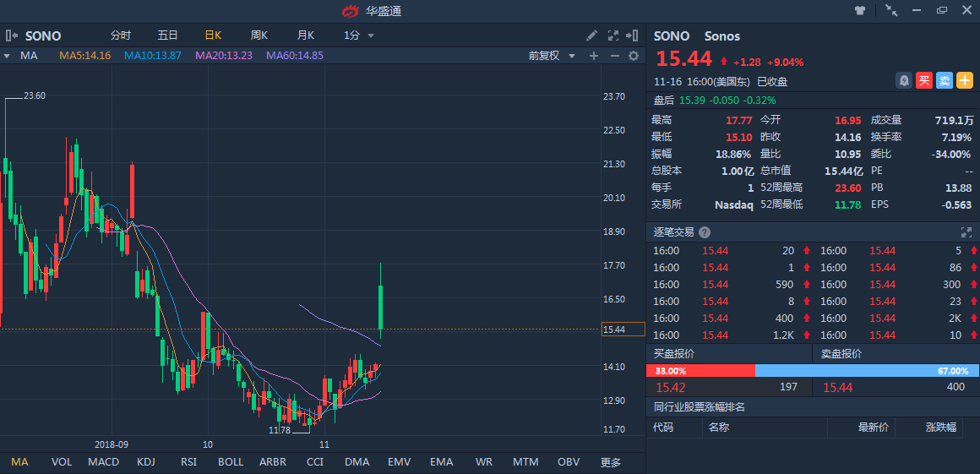
Task: Set a price alert bell icon
Action: 904,80
